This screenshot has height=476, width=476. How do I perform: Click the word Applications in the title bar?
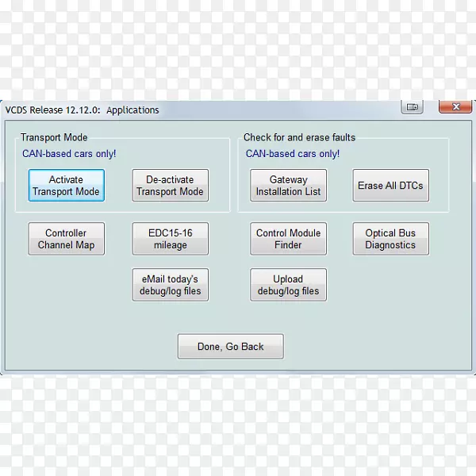coord(132,110)
